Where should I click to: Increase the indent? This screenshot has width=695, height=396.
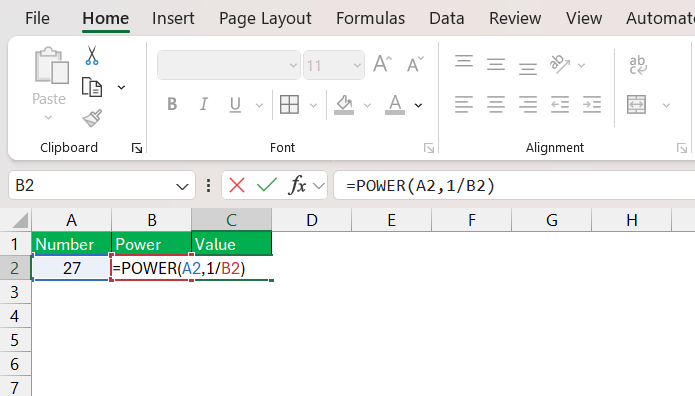pyautogui.click(x=592, y=105)
